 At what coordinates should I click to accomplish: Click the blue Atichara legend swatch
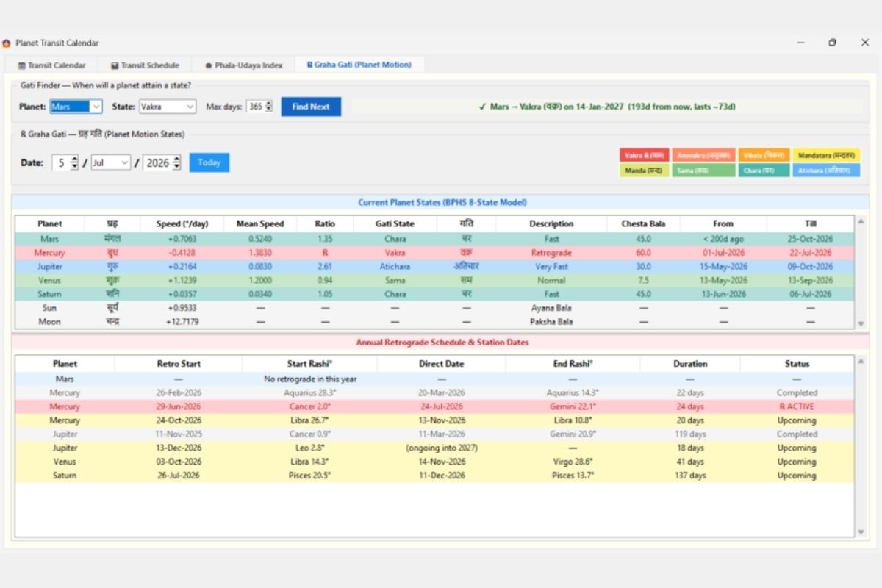(826, 171)
